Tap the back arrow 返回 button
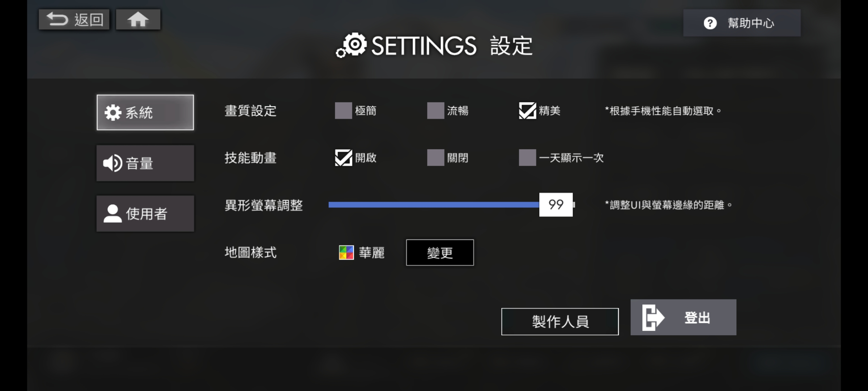Image resolution: width=868 pixels, height=391 pixels. (74, 20)
